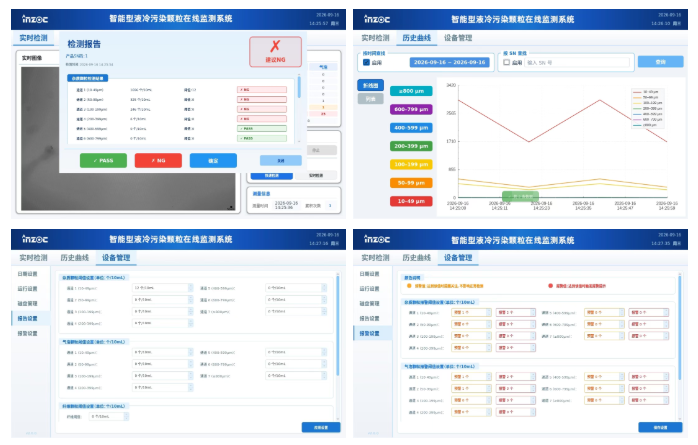The width and height of the screenshot is (698, 445).
Task: Click the blue save button on alarm settings
Action: pos(660,427)
